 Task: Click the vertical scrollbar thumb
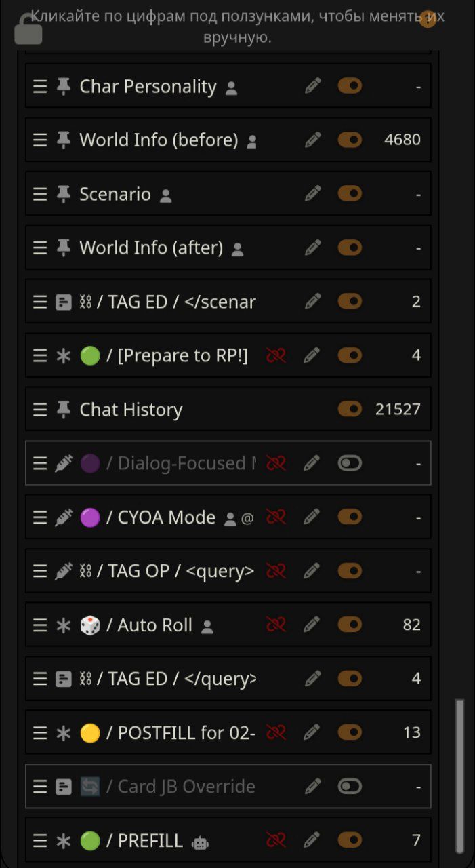click(460, 776)
